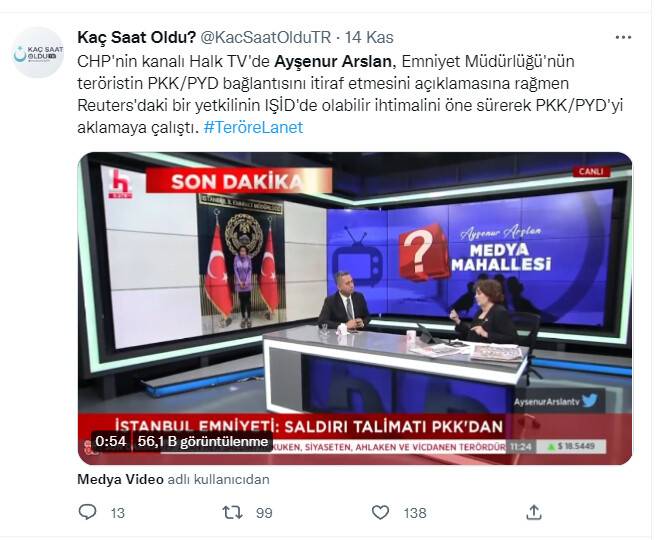This screenshot has height=540, width=669.
Task: Click the @KacSaatOlduTR handle
Action: point(265,38)
